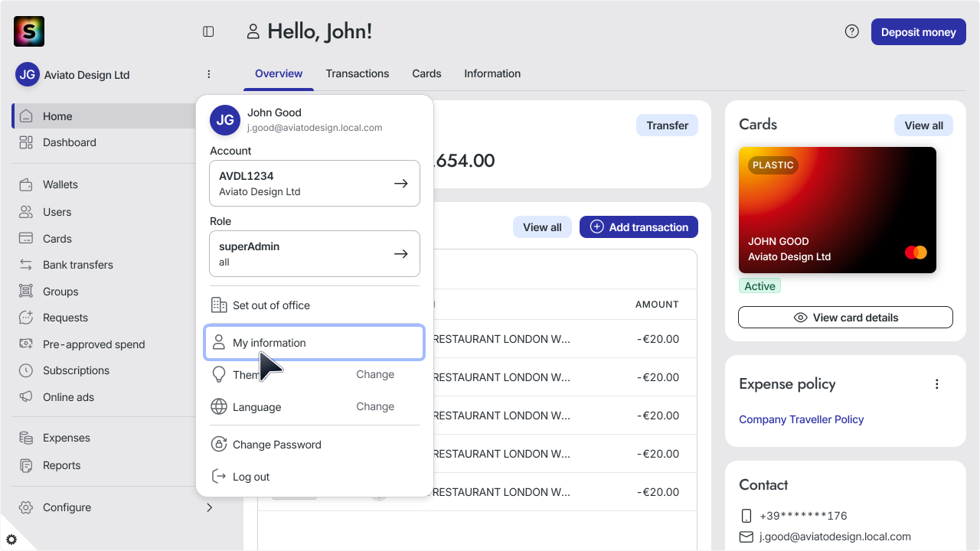Open the AVDL1234 account selector
This screenshot has width=980, height=551.
tap(315, 184)
